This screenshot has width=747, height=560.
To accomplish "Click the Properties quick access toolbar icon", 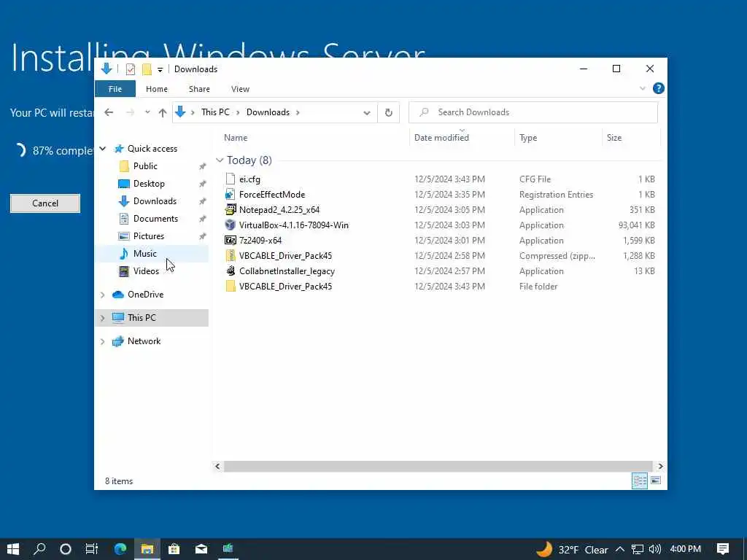I will pyautogui.click(x=131, y=69).
